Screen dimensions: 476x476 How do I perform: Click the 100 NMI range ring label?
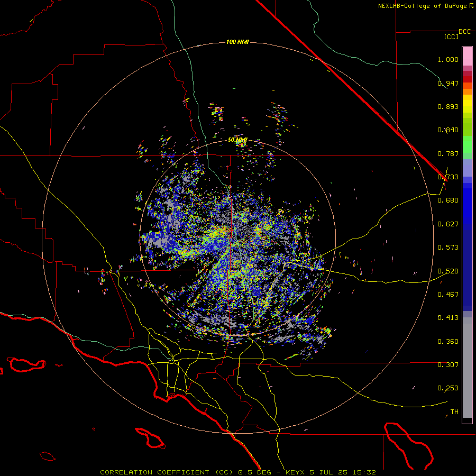point(237,42)
